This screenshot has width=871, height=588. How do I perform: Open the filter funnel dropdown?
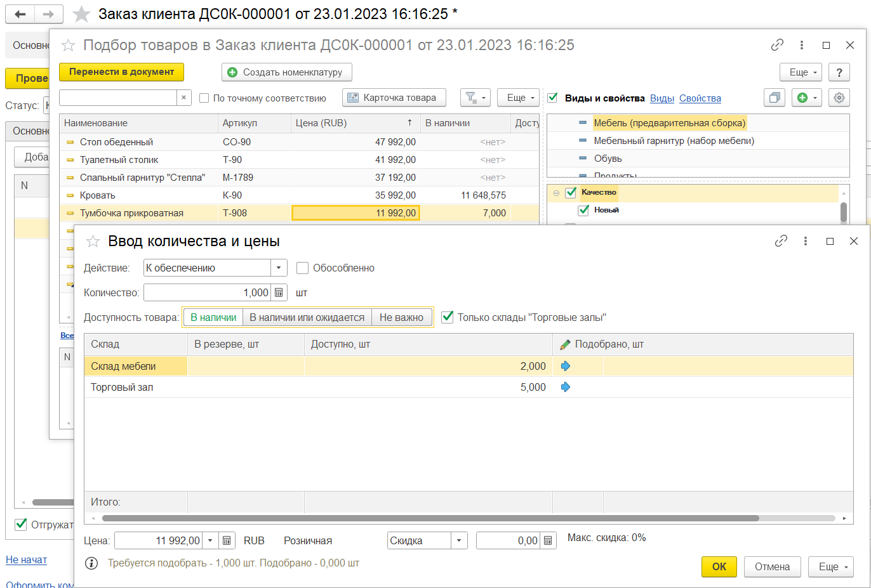[x=475, y=98]
